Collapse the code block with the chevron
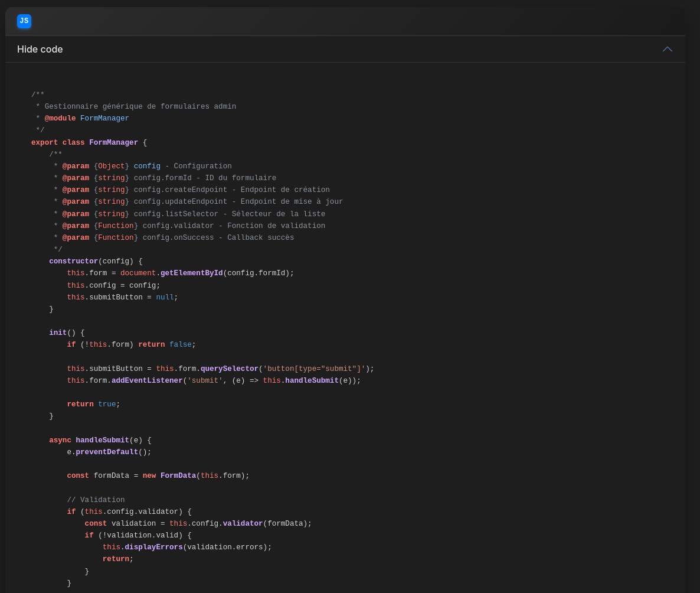The width and height of the screenshot is (700, 593). [x=668, y=49]
